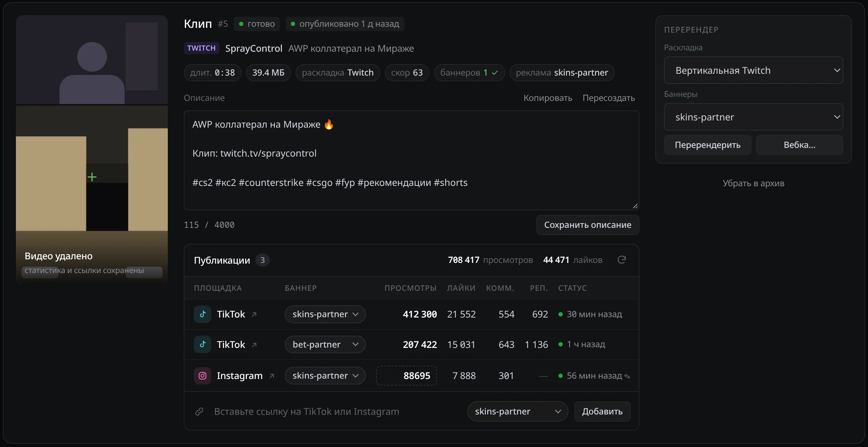Click deleted video thumbnail preview
The height and width of the screenshot is (447, 868).
(92, 150)
